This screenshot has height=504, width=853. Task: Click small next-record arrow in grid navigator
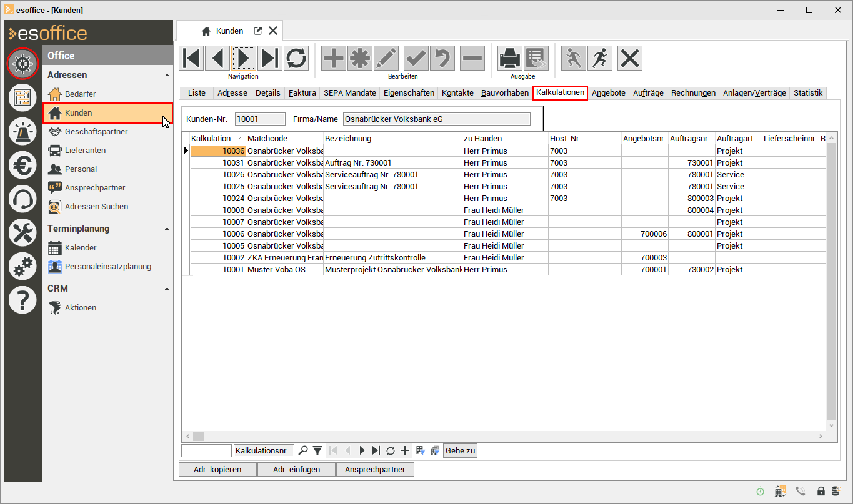pyautogui.click(x=361, y=450)
